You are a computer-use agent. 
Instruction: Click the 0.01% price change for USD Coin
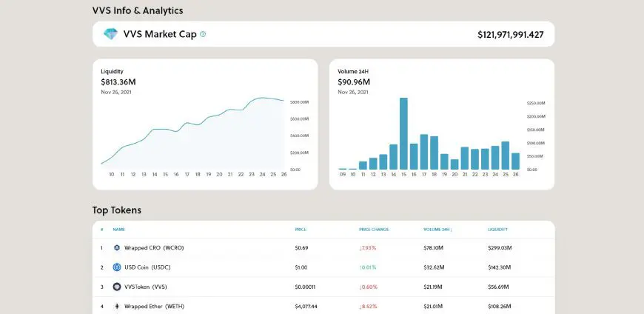coord(368,267)
